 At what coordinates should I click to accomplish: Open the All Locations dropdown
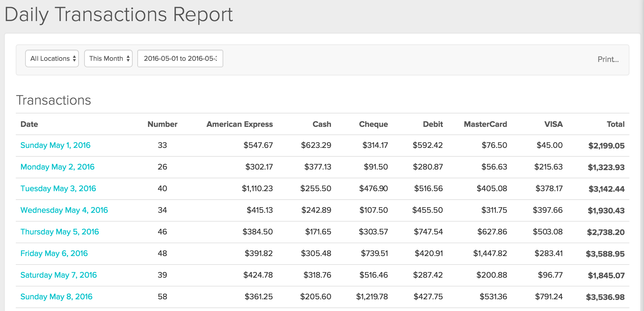[x=52, y=58]
